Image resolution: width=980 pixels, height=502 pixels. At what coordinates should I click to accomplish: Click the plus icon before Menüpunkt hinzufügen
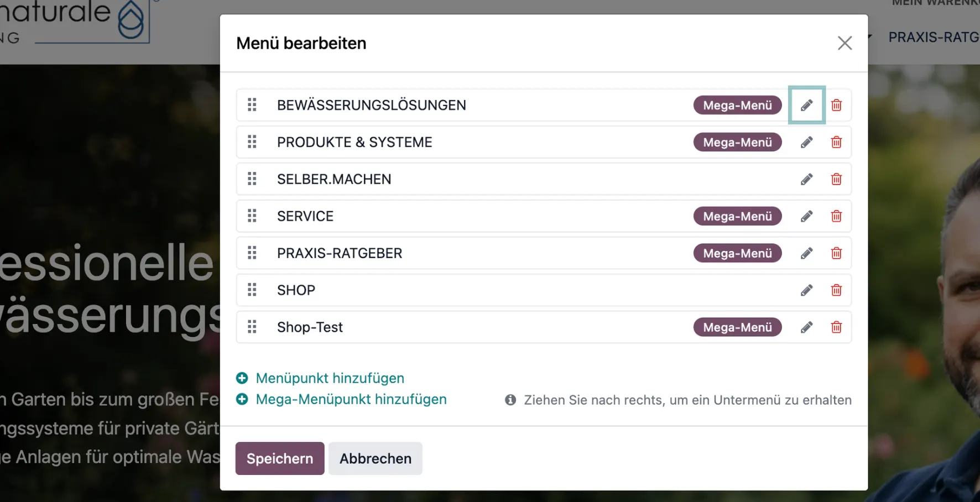tap(242, 378)
